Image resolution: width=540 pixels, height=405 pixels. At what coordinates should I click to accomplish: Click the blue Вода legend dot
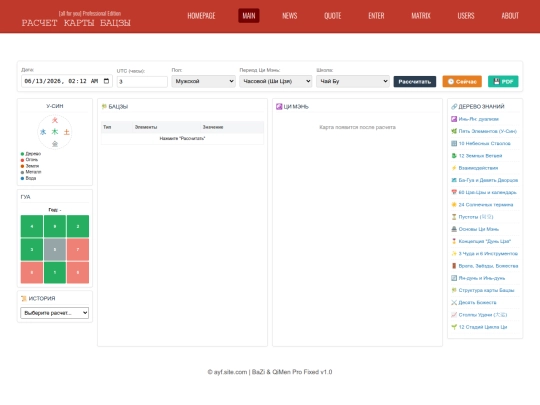pyautogui.click(x=22, y=178)
